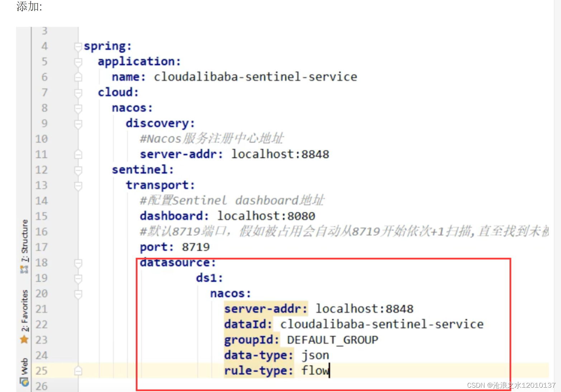Click the 'spring:' key
The height and width of the screenshot is (392, 561).
click(108, 46)
